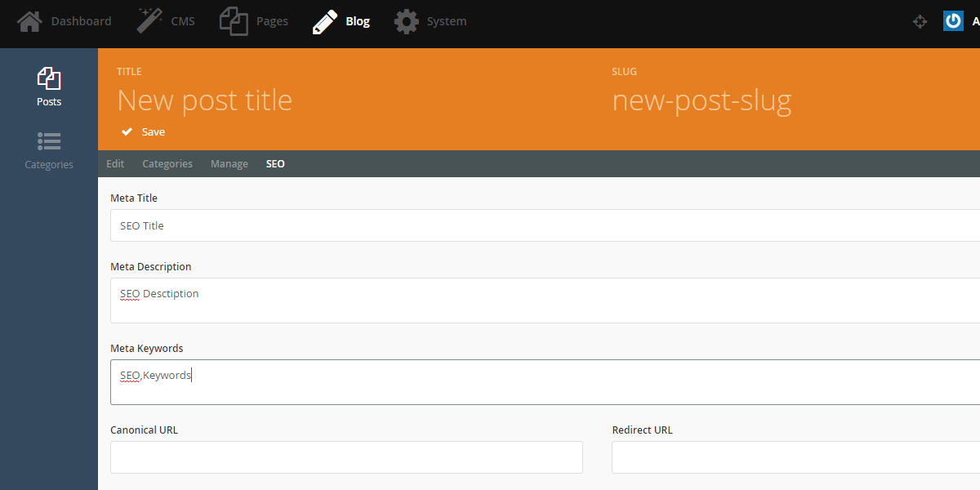This screenshot has width=980, height=490.
Task: Click the Canonical URL label
Action: point(144,430)
